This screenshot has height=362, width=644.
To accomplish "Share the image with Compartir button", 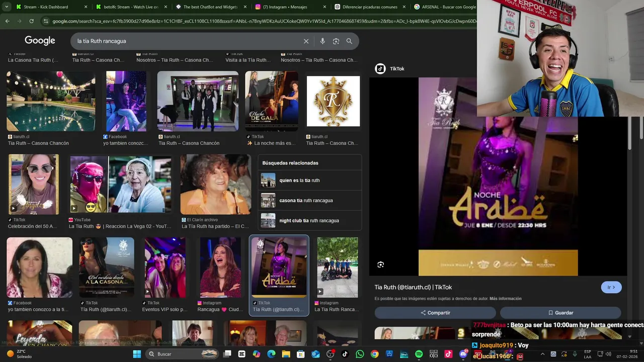I will tap(435, 313).
